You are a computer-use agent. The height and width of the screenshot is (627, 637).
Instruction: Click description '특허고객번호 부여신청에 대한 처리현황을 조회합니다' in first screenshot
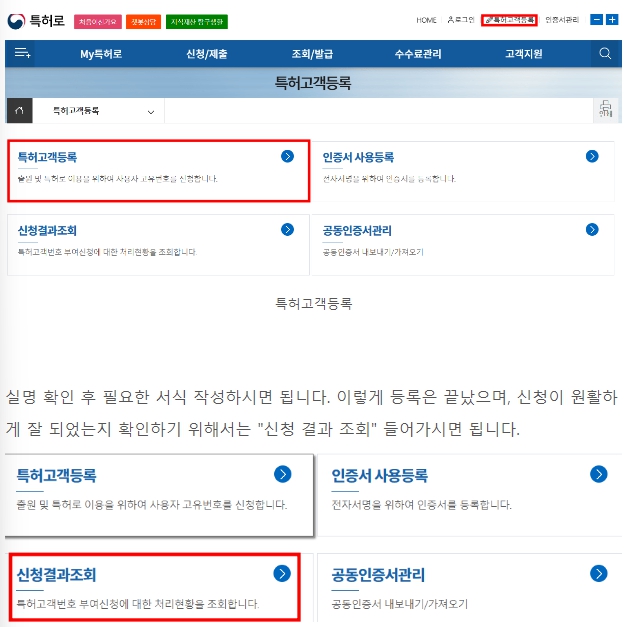[x=107, y=252]
